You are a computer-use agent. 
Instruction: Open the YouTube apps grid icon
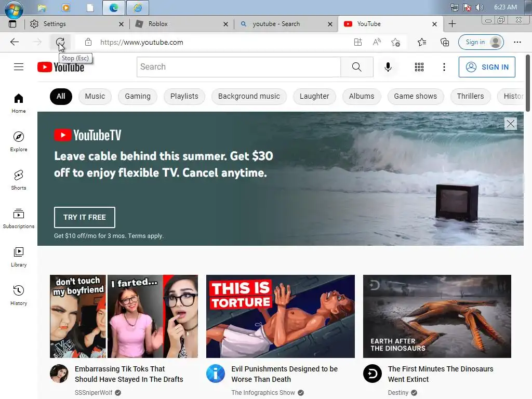pos(419,67)
